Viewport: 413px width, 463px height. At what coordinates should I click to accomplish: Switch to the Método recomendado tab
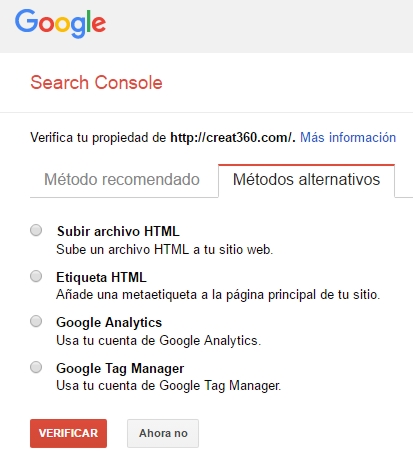click(x=122, y=179)
